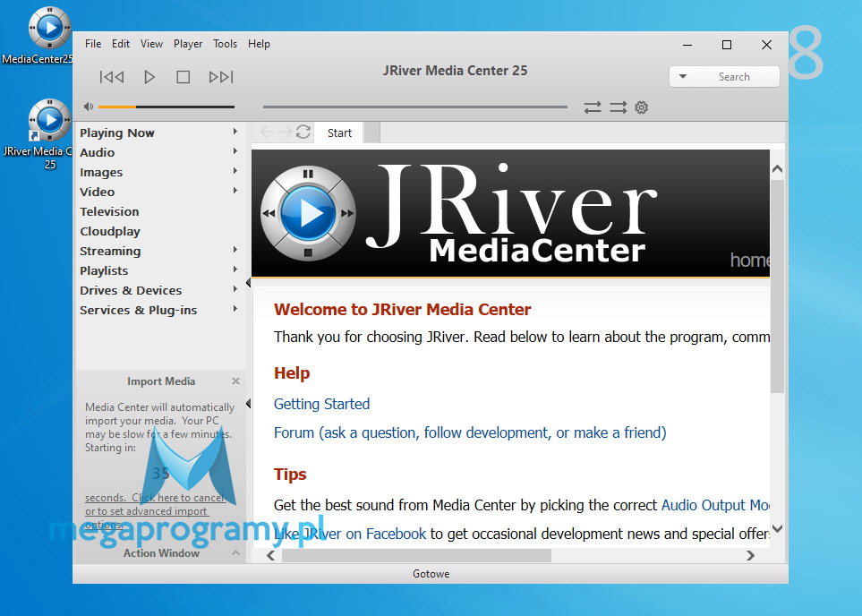Switch to the Start tab
Image resolution: width=862 pixels, height=616 pixels.
tap(339, 133)
